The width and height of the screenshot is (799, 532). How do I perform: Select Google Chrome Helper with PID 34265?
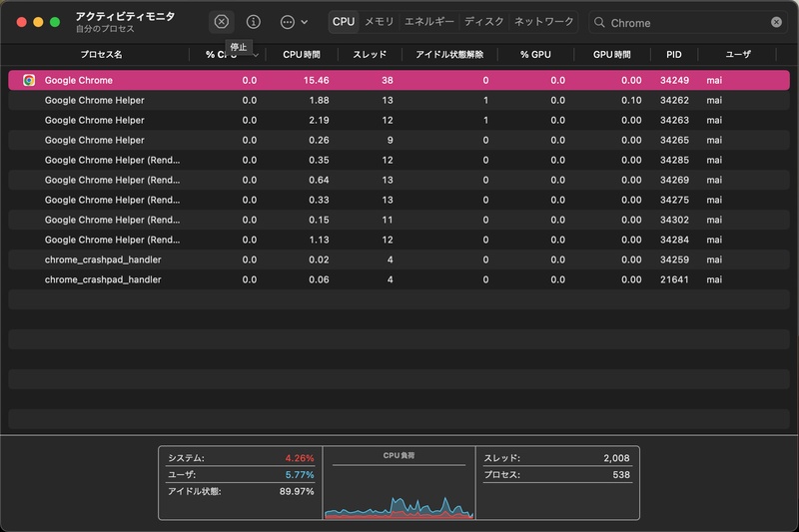(399, 140)
